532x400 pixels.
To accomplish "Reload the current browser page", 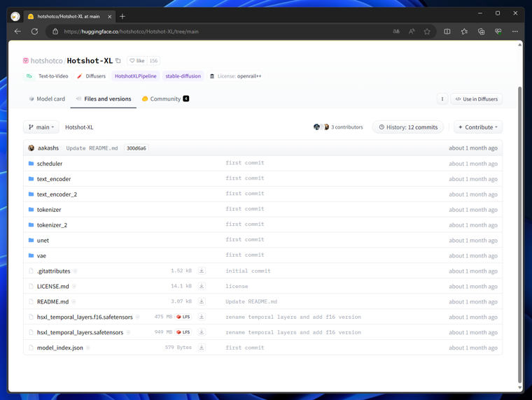I will [34, 31].
